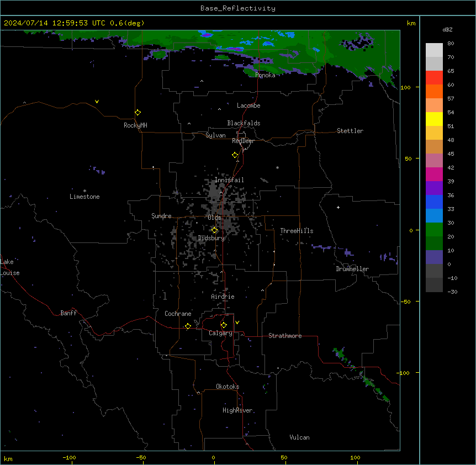476x465 pixels.
Task: Click the yellow station marker south of RedDeer
Action: [x=235, y=155]
